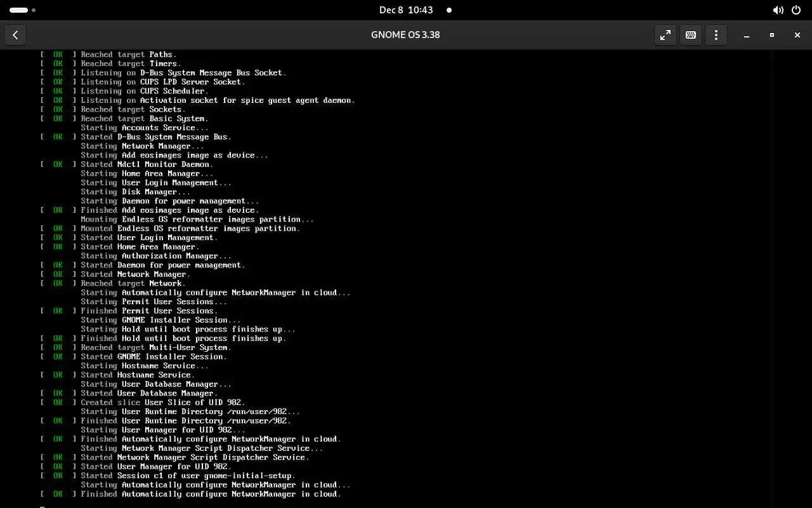Click 'Starting Permit User Sessions...' line
This screenshot has width=812, height=508.
[154, 302]
